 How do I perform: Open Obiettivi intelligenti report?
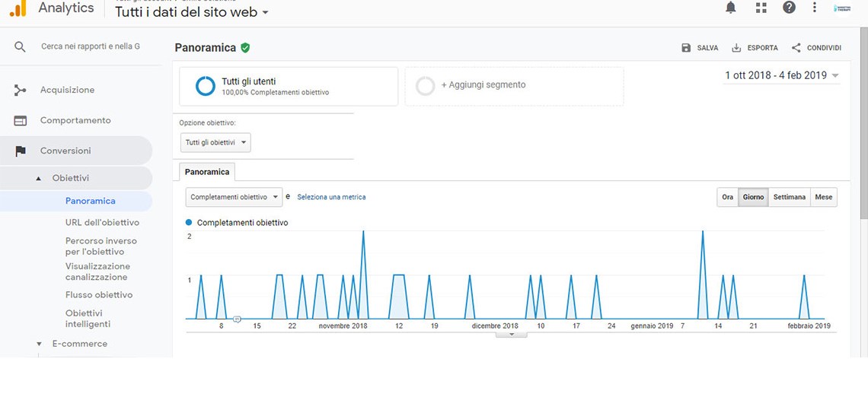88,319
